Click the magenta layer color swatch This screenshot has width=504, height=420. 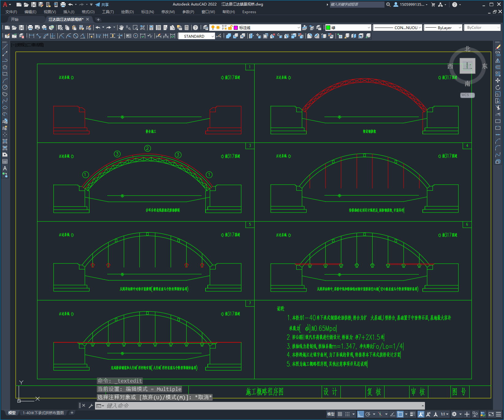pos(236,28)
